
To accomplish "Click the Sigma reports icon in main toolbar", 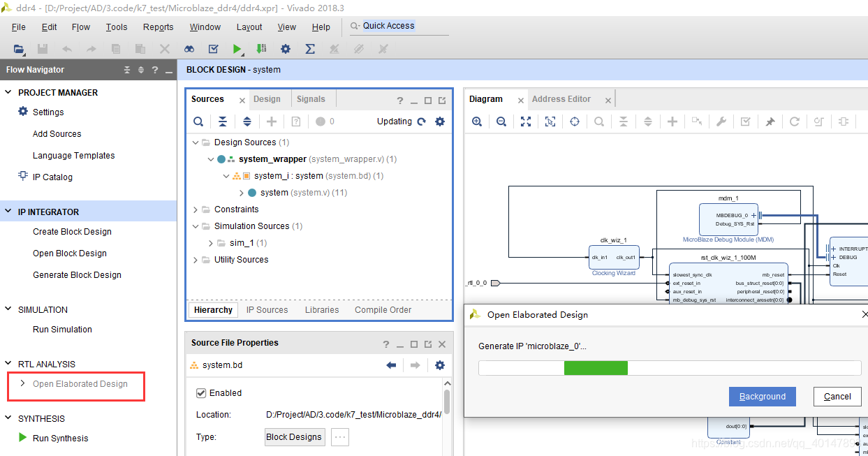I will pyautogui.click(x=310, y=49).
